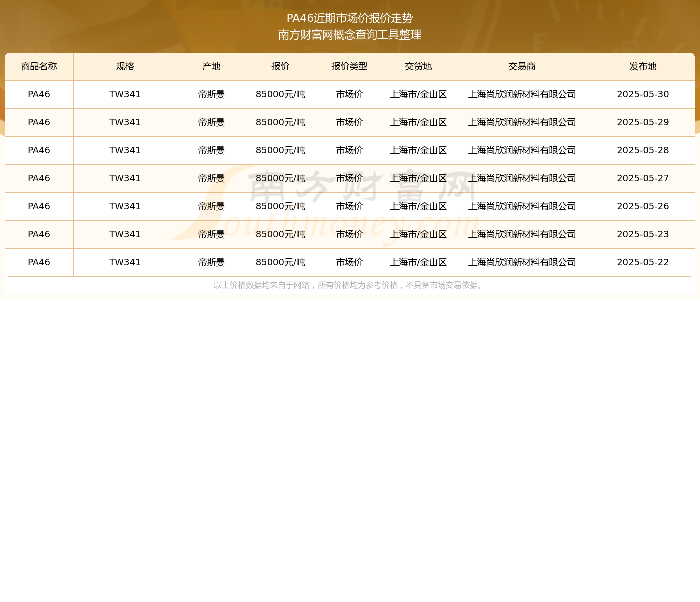Screen dimensions: 700x602
Task: Click the date 2025-05-27
Action: (643, 178)
